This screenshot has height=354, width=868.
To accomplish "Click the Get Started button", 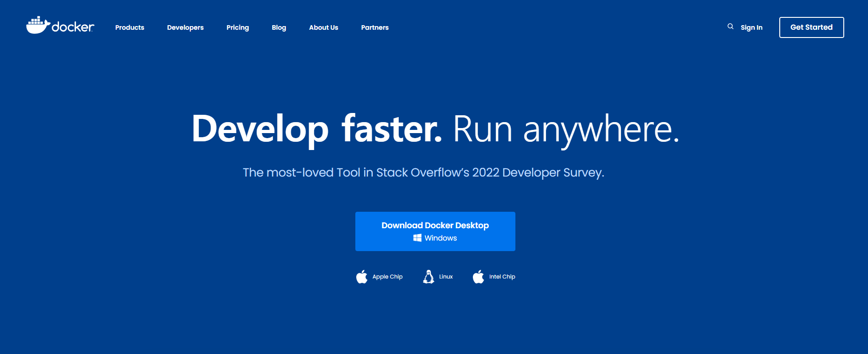I will pos(812,27).
